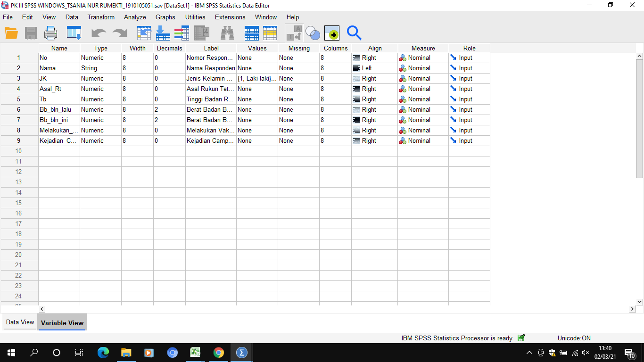Open the Help menu
Screen dimensions: 644x362
coord(293,17)
